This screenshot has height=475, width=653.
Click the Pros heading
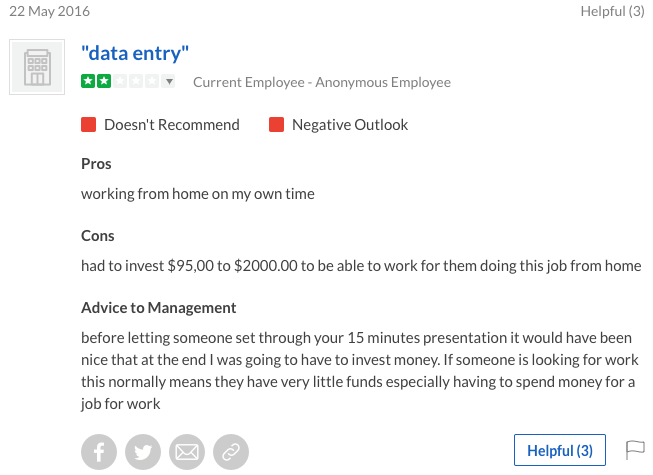point(96,164)
